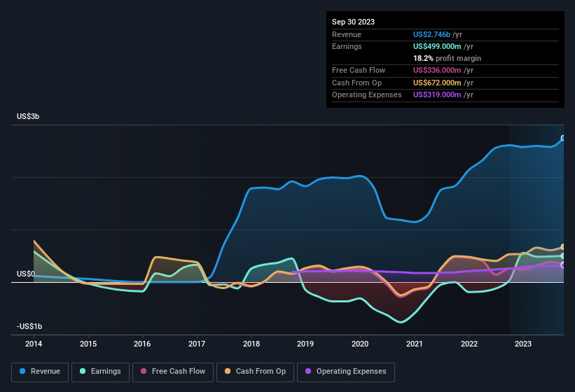Click the US$336.000m free cash flow value
This screenshot has height=392, width=575.
pos(437,70)
